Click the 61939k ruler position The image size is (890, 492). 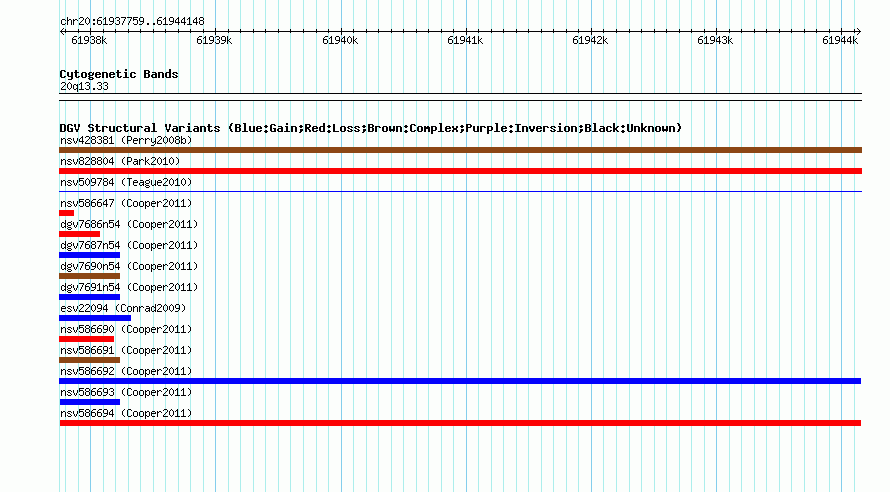214,40
